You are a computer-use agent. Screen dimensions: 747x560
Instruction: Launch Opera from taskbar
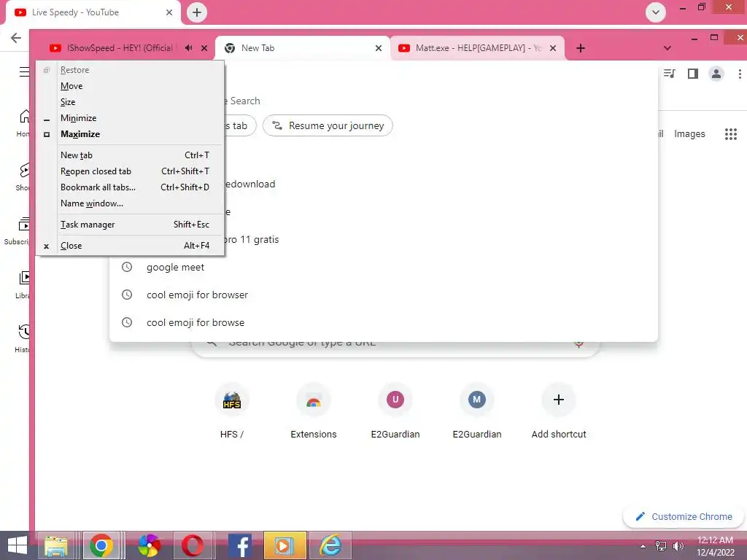pos(193,545)
